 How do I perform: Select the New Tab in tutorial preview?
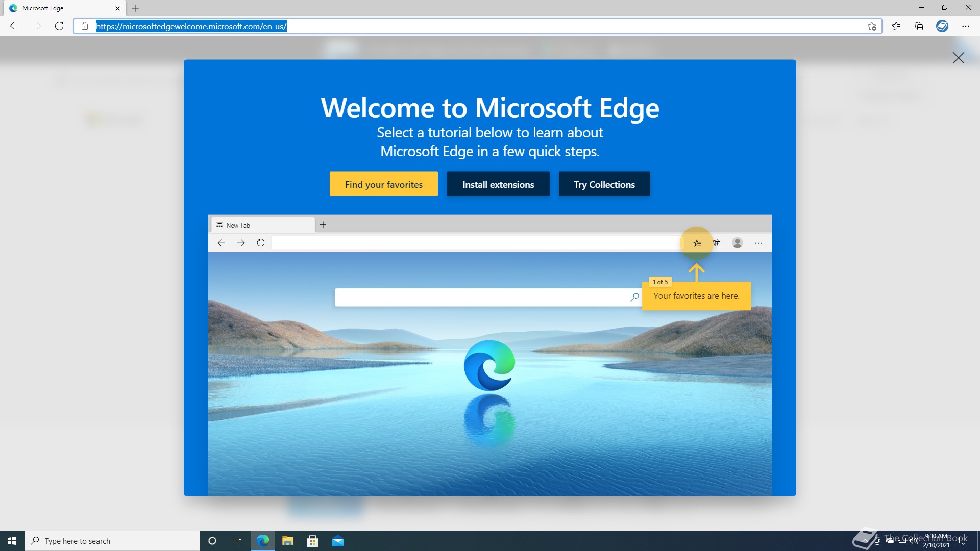262,225
